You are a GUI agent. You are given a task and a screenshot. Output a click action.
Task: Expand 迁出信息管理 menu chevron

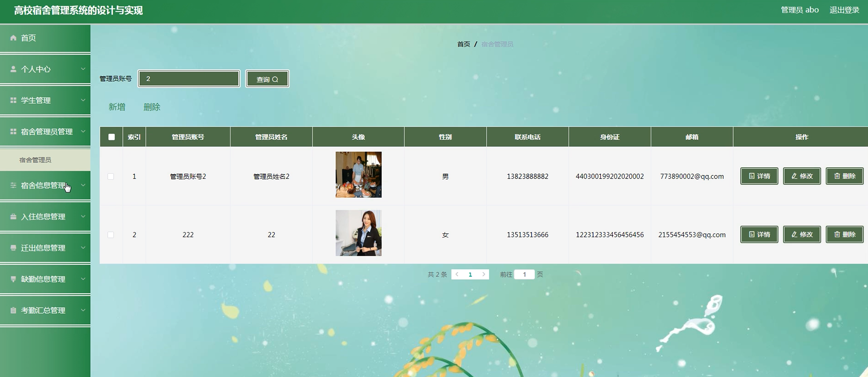click(83, 248)
